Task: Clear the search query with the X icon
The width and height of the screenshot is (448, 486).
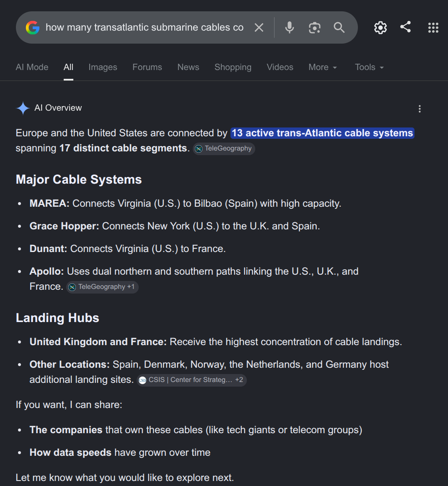Action: (259, 28)
